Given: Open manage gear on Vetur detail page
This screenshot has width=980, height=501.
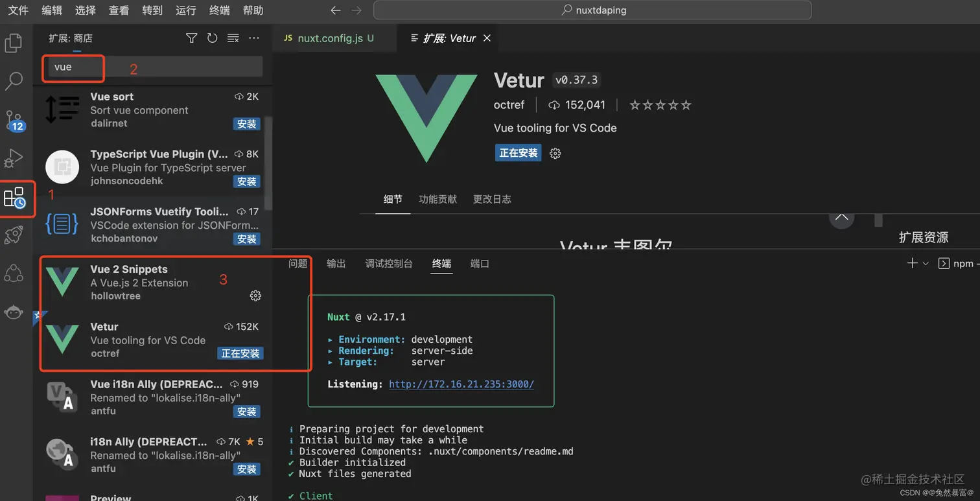Looking at the screenshot, I should pyautogui.click(x=555, y=153).
